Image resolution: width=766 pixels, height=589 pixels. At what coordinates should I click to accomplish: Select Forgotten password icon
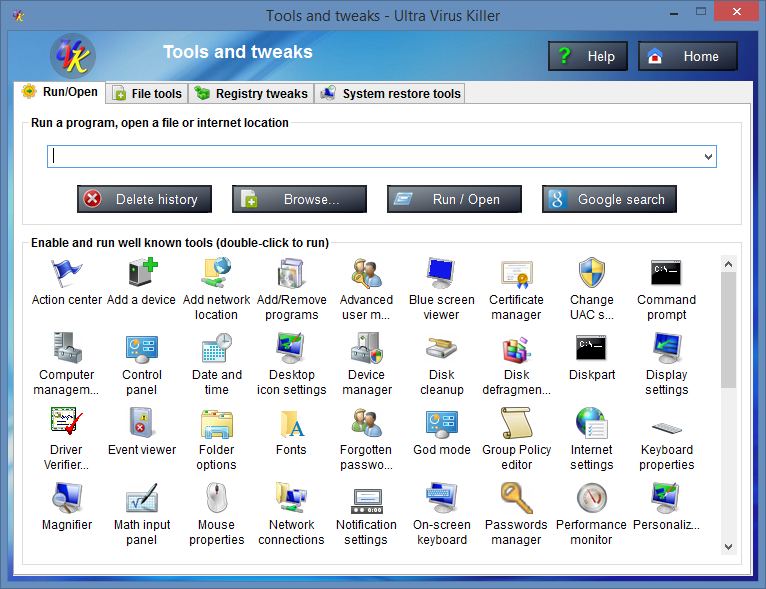[366, 423]
